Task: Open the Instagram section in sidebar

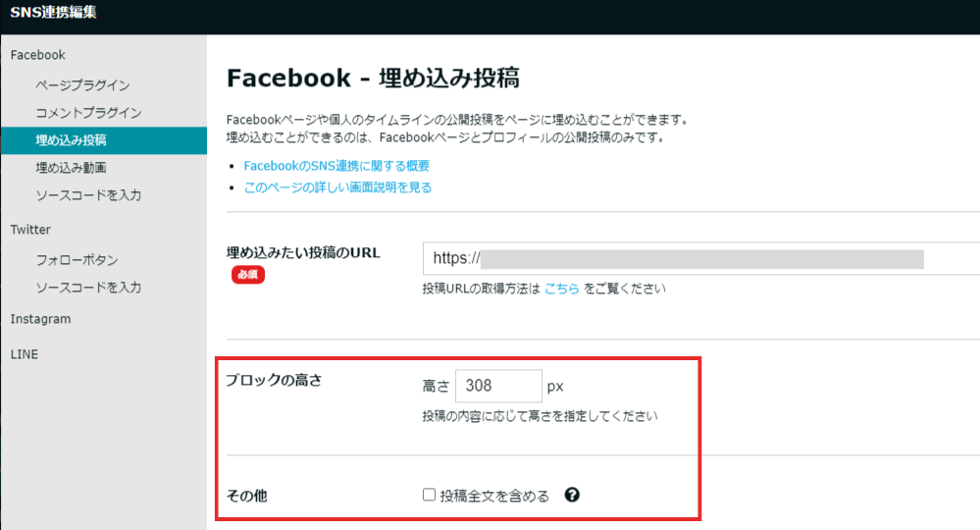Action: [x=40, y=319]
